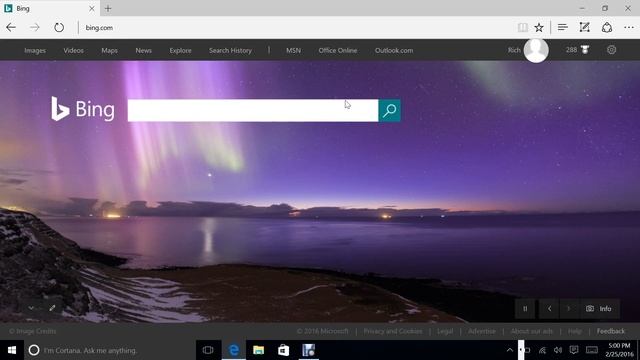The width and height of the screenshot is (640, 360).
Task: Click the Cortana search box
Action: pos(110,350)
